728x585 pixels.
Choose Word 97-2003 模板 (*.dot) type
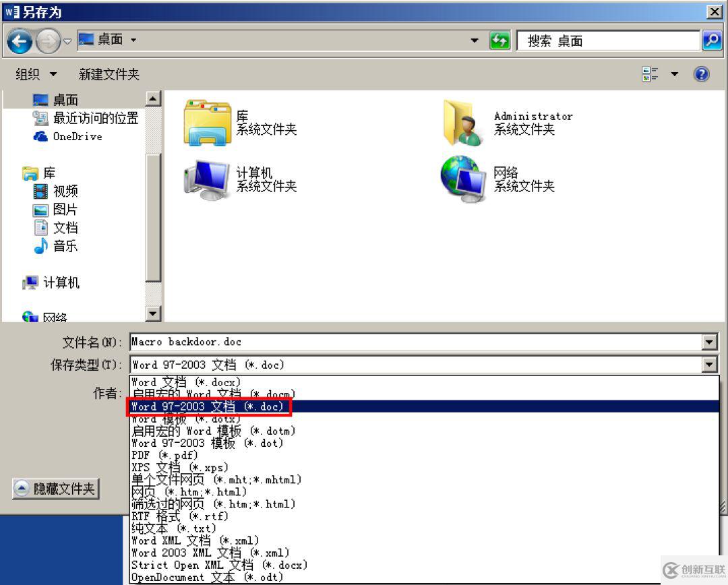pos(424,443)
